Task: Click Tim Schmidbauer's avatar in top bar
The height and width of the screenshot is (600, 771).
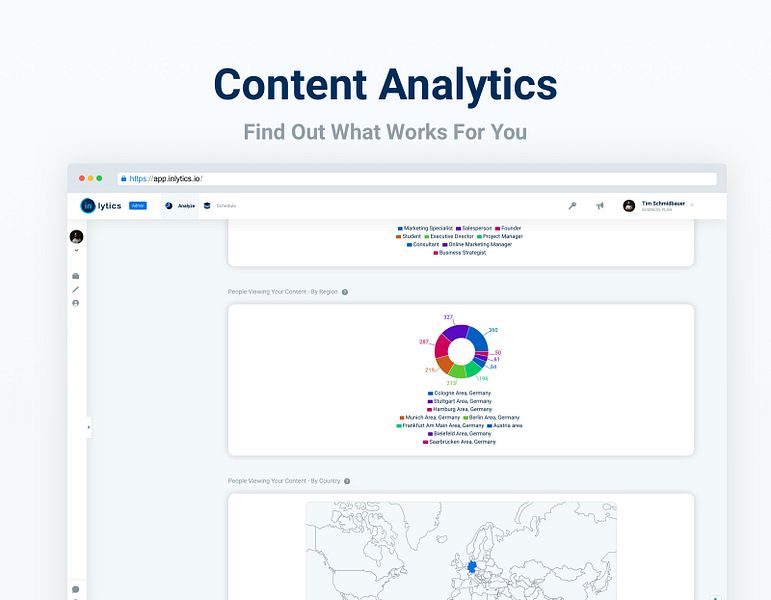Action: tap(629, 206)
